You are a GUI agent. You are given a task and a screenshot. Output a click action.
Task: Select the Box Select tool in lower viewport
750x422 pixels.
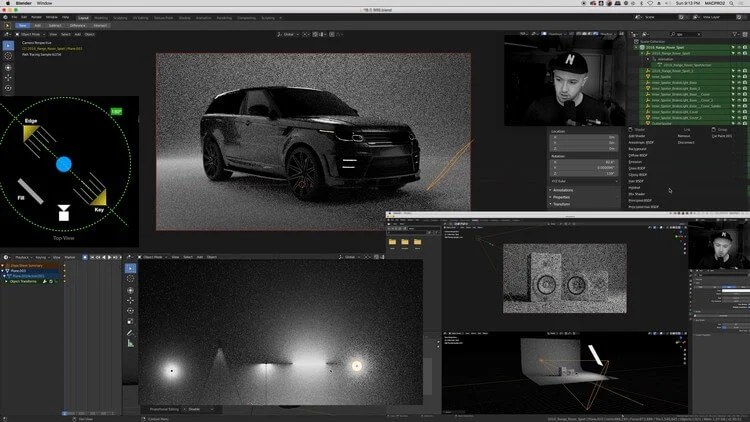130,268
